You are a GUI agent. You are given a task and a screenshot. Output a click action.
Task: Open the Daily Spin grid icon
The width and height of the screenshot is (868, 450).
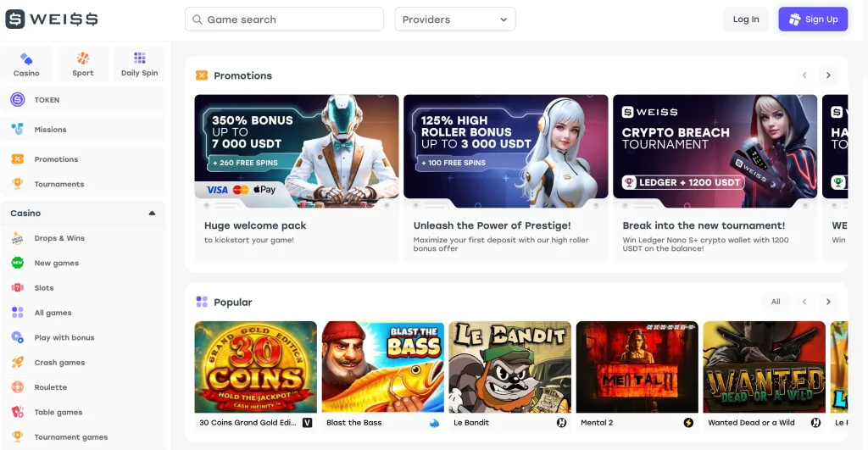point(140,58)
